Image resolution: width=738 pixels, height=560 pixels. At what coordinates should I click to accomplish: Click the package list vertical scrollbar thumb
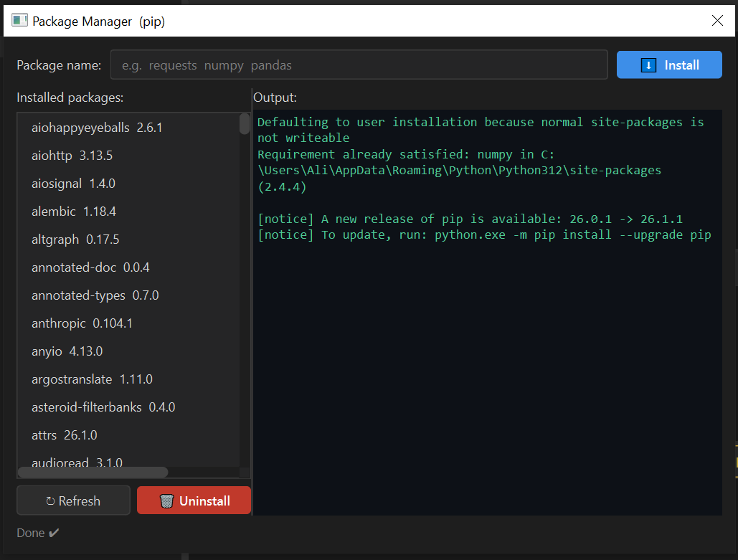tap(245, 124)
